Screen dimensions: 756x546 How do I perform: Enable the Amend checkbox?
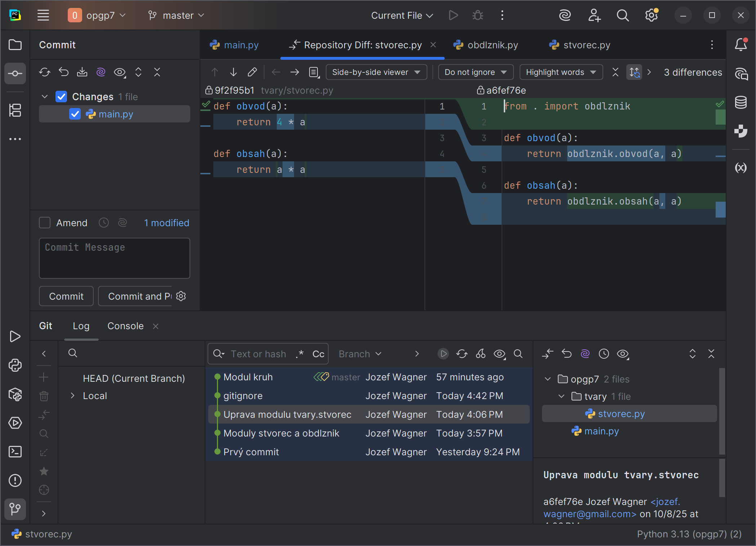click(x=45, y=223)
